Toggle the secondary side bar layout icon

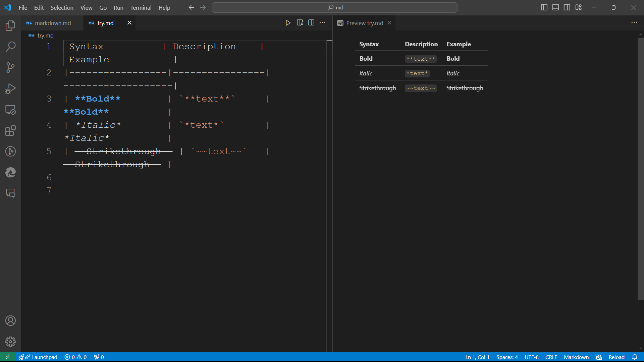coord(567,7)
